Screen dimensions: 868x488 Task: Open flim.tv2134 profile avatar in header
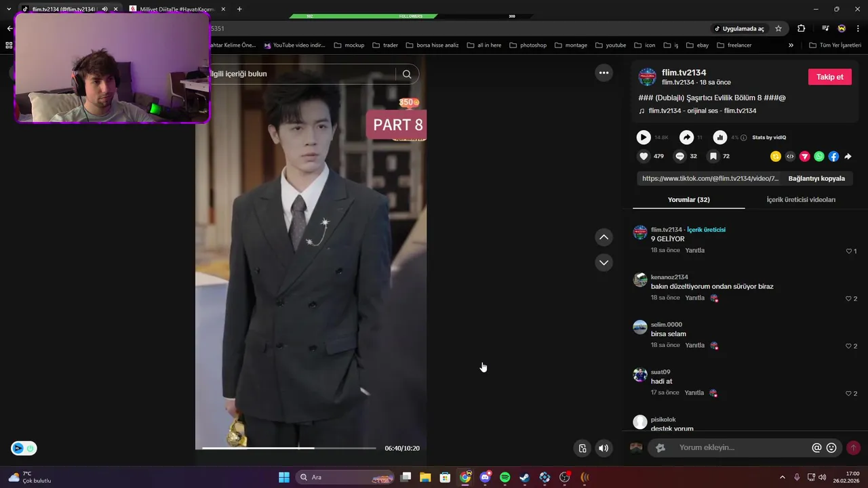[648, 77]
